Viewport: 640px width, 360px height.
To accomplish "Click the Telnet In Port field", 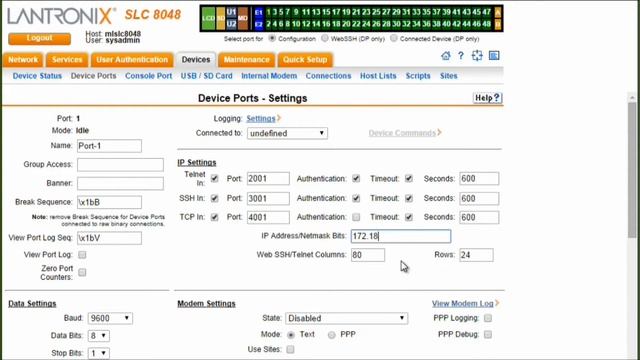I will [268, 179].
